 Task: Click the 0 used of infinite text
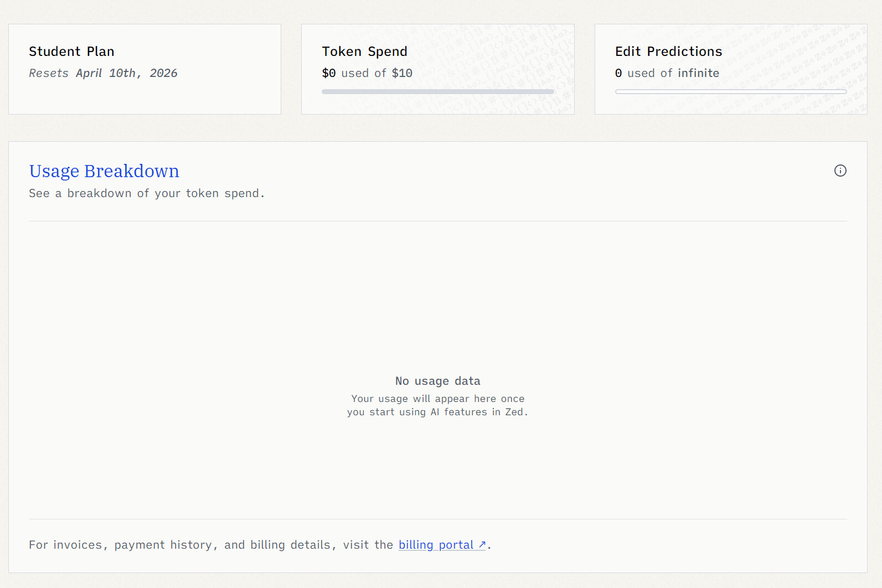[667, 73]
